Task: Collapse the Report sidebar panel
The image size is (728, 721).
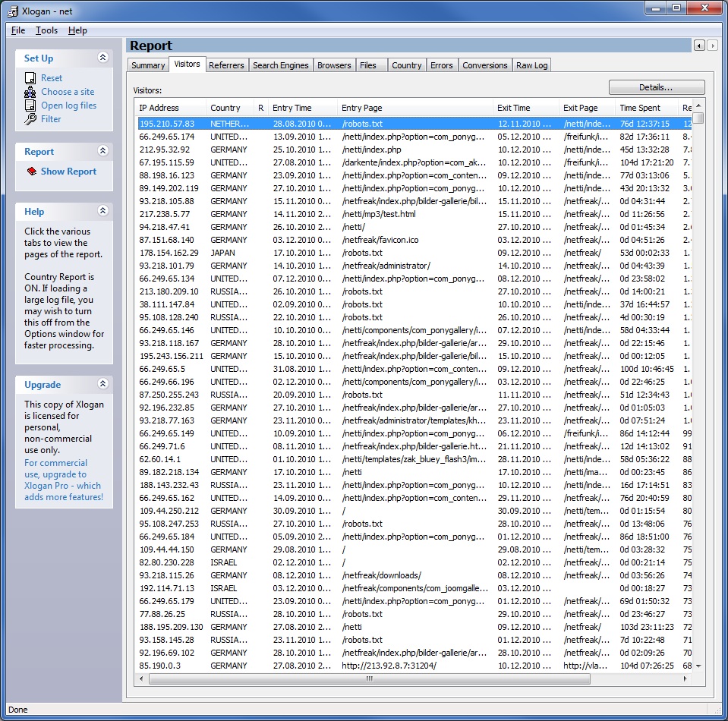Action: (x=103, y=151)
